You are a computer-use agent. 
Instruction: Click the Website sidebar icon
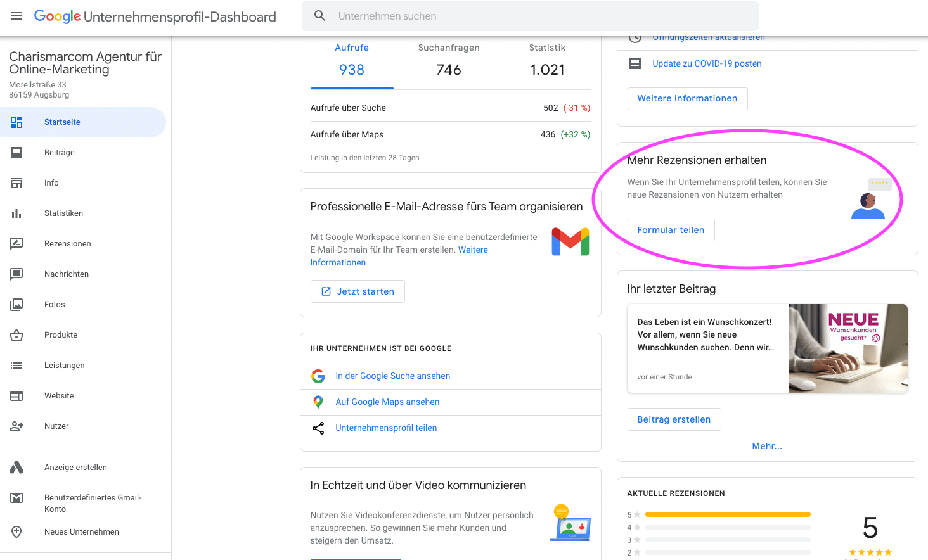click(x=16, y=396)
